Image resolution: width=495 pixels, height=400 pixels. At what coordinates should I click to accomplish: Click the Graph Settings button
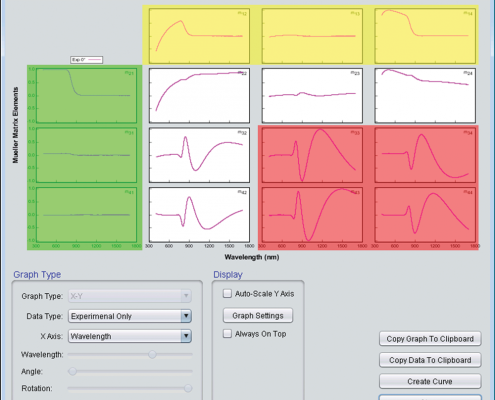(x=258, y=315)
